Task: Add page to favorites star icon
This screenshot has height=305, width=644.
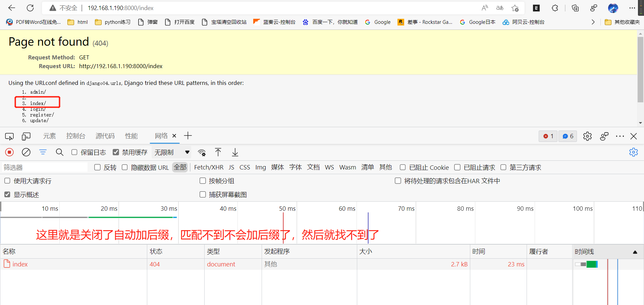Action: [x=515, y=8]
